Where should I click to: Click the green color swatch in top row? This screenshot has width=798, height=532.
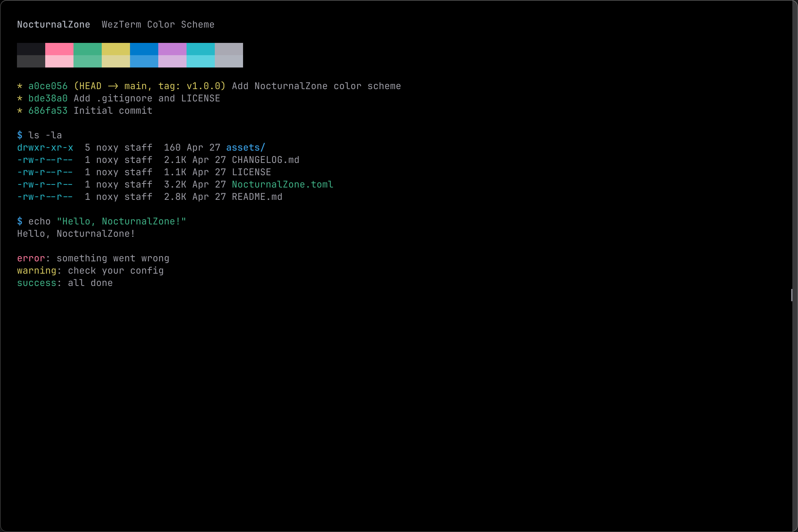87,49
